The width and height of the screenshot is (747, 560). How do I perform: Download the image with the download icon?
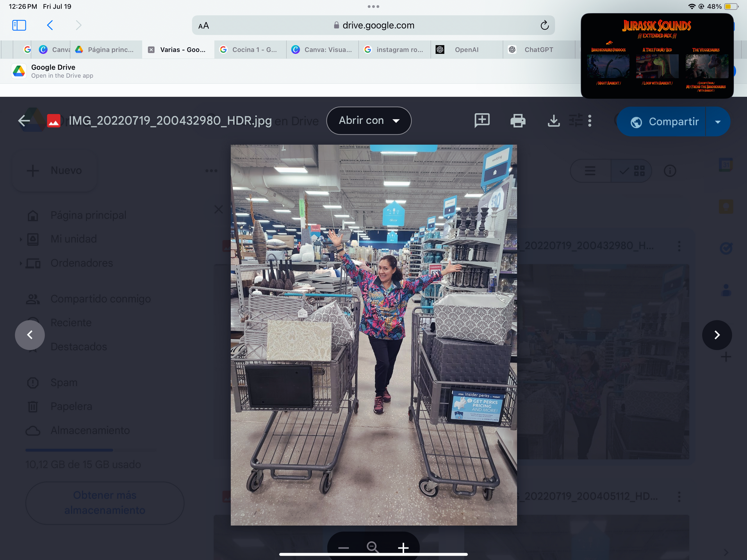553,121
